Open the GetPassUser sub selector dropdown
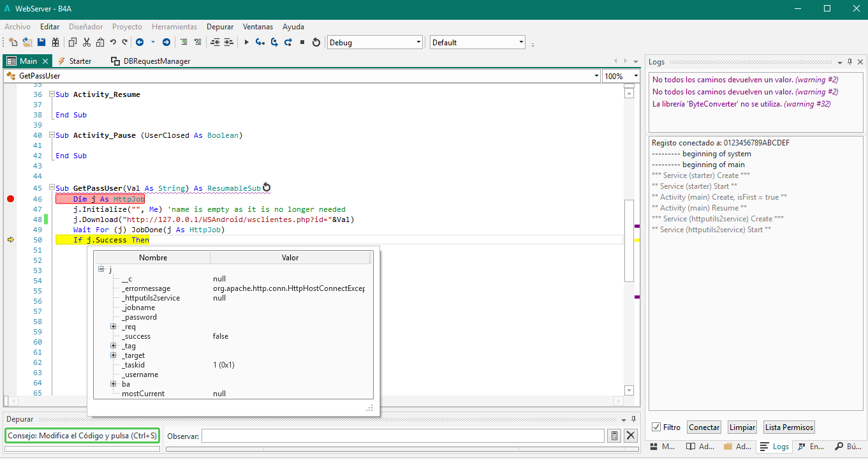Screen dimensions: 868x460 [x=596, y=76]
